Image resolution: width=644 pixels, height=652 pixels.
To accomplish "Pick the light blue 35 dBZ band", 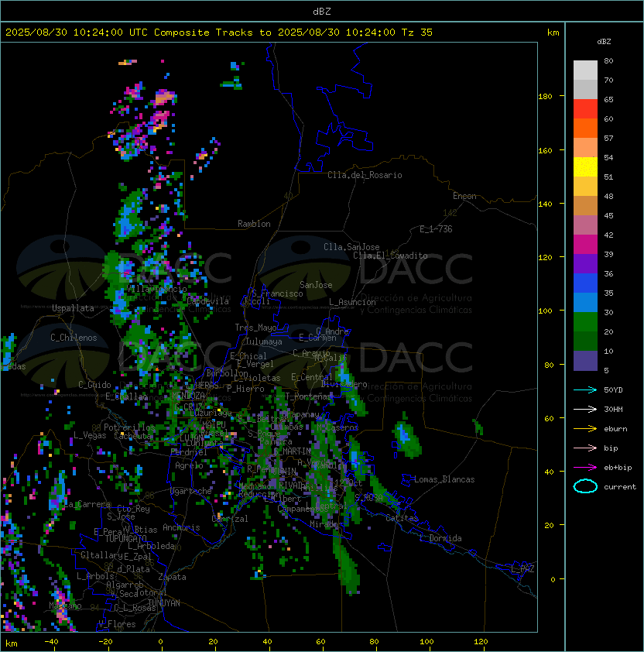I will point(585,302).
